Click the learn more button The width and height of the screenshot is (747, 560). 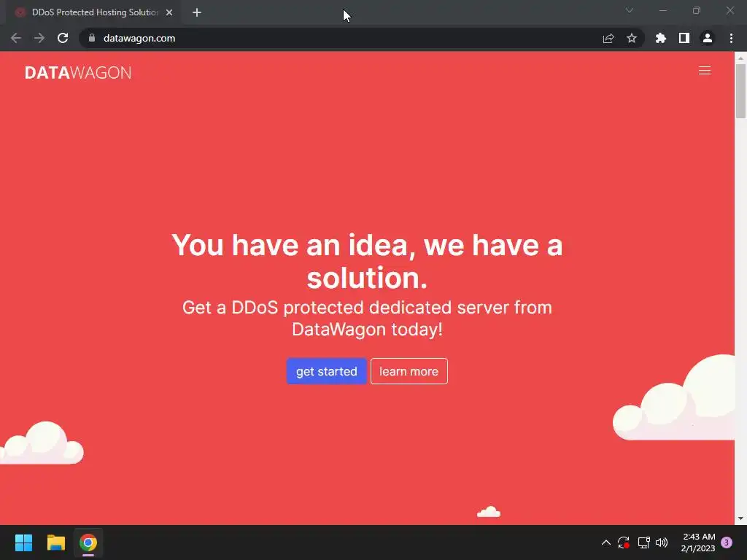(409, 371)
